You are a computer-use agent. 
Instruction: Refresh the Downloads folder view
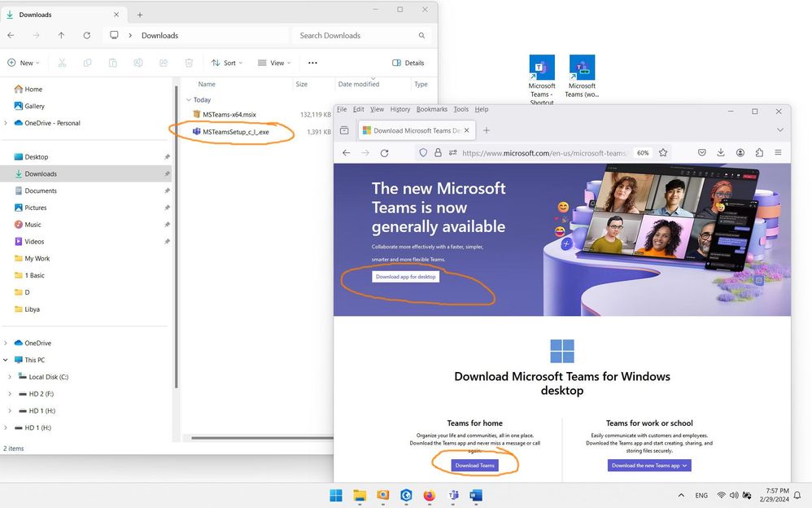click(87, 35)
